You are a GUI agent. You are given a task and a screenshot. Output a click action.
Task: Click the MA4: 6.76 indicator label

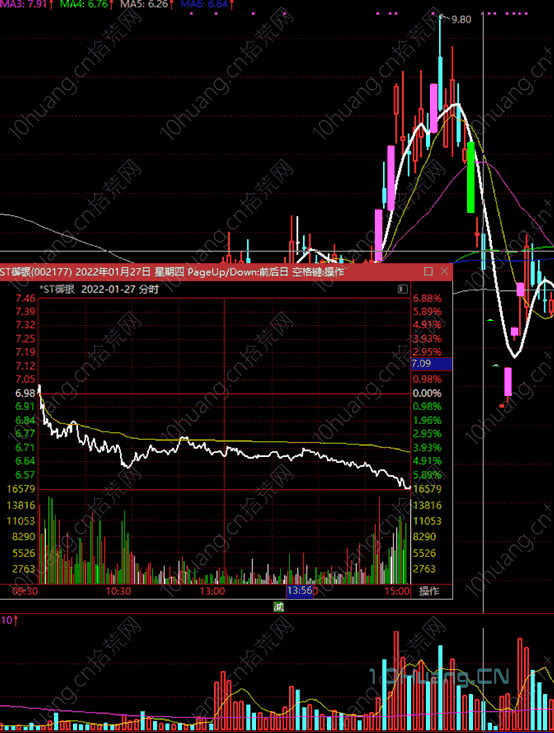point(86,5)
